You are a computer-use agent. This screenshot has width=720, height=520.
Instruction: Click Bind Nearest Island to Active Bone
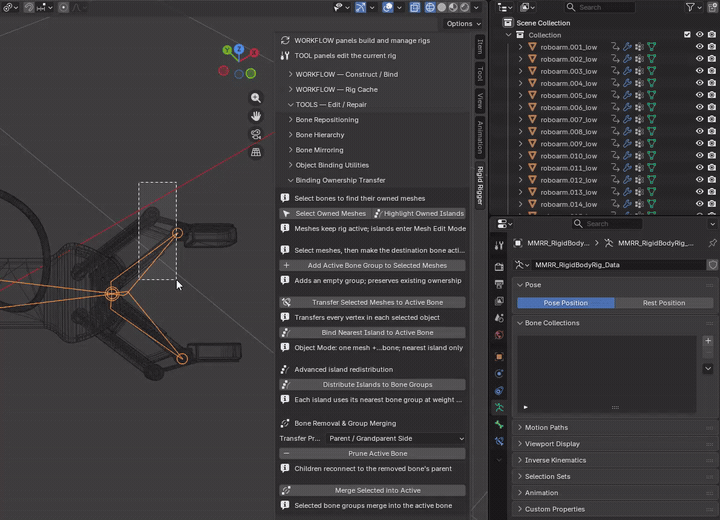372,333
